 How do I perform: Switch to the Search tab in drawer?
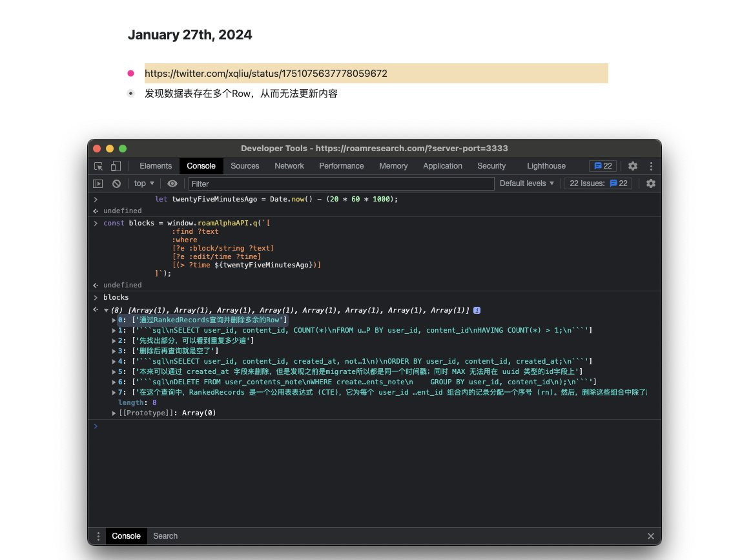point(165,536)
